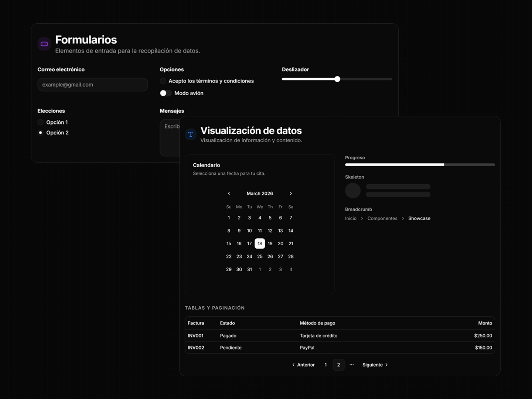This screenshot has width=532, height=399.
Task: Click the INV001 invoice cell
Action: (x=195, y=336)
